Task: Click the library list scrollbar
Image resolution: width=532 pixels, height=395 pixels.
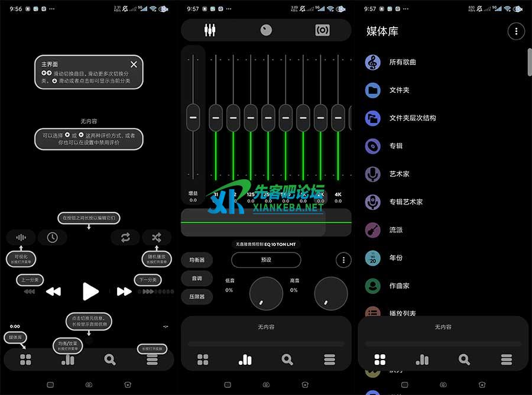Action: [x=529, y=61]
